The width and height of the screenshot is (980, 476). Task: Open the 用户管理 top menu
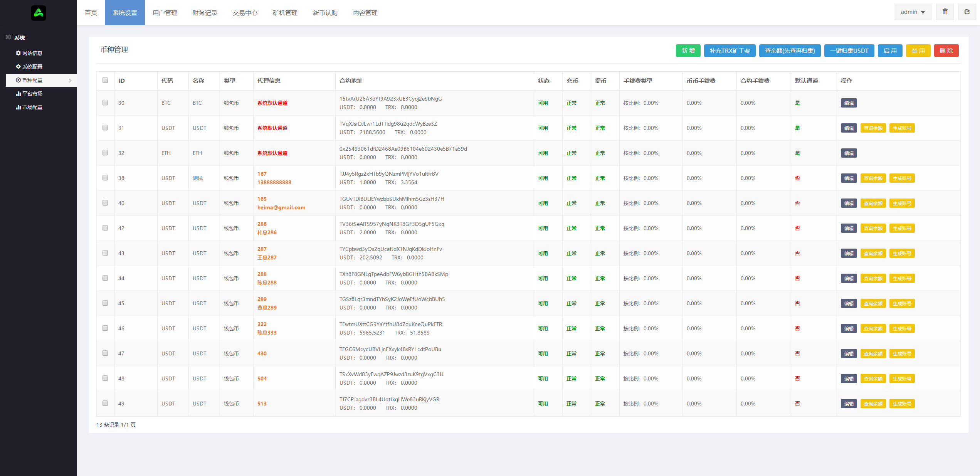point(165,13)
